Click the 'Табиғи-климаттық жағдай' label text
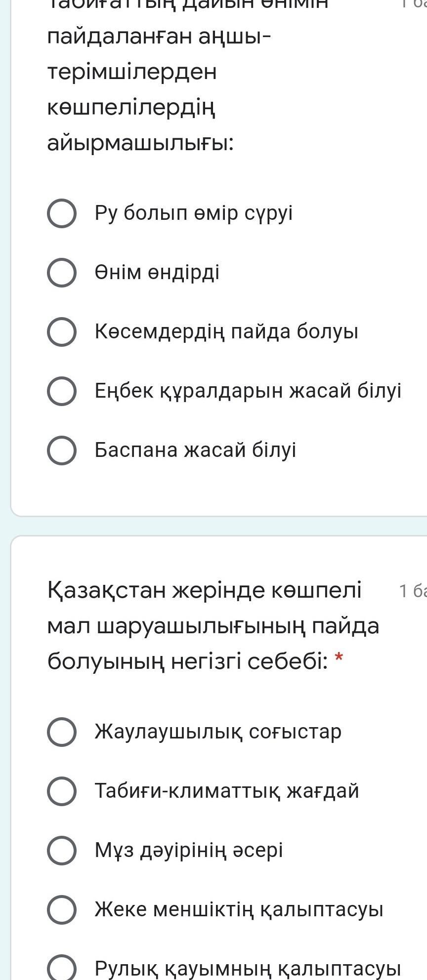The width and height of the screenshot is (427, 980). [226, 791]
